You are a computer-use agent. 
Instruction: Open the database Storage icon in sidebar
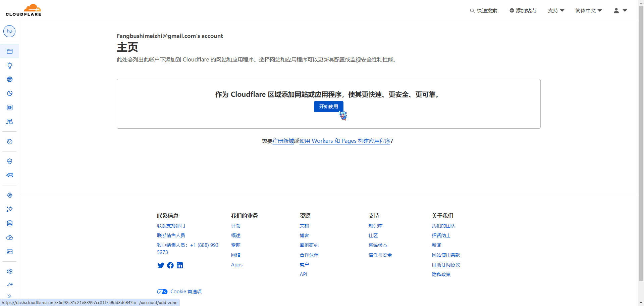pyautogui.click(x=10, y=223)
